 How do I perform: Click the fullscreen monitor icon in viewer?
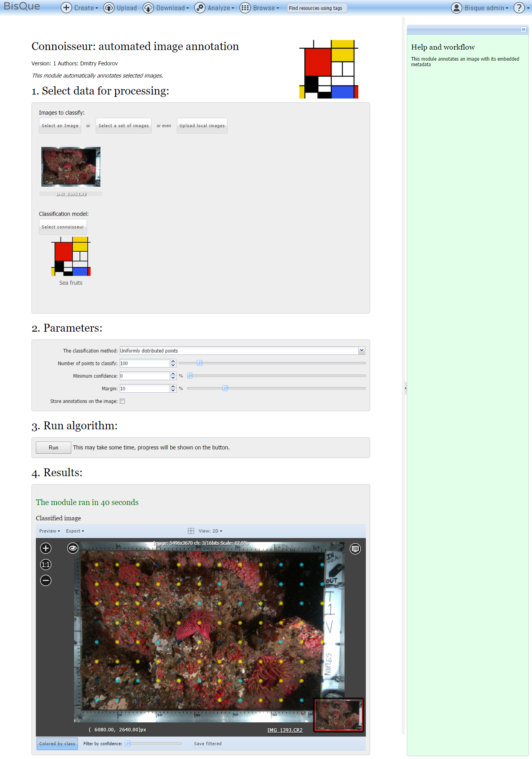tap(355, 549)
